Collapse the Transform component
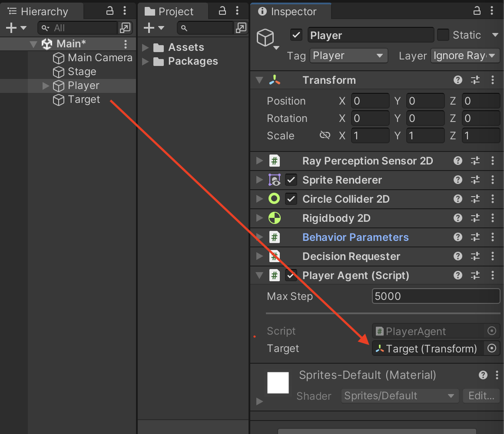 tap(259, 80)
